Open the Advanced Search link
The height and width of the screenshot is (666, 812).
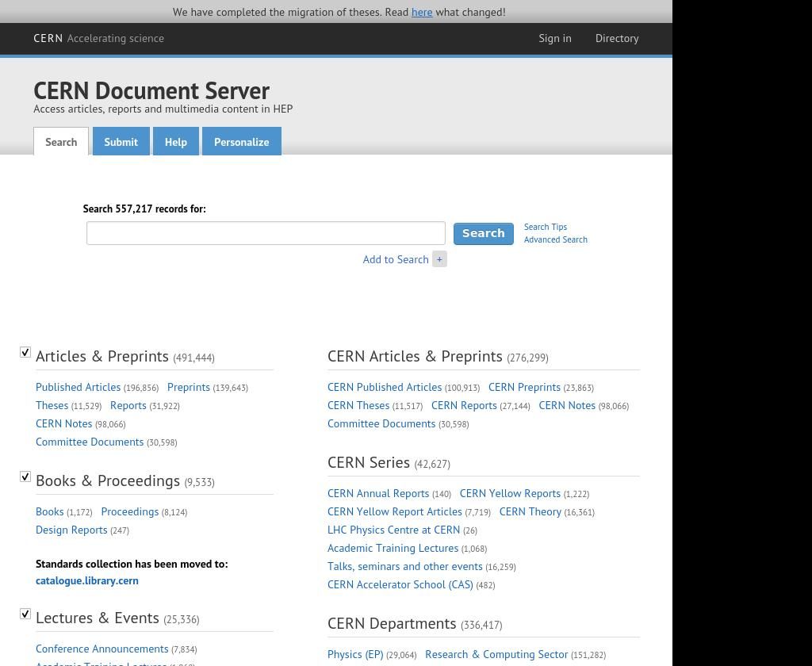[556, 239]
